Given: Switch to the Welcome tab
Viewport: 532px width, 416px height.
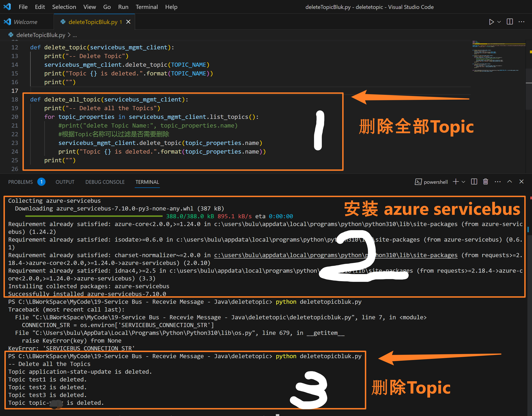Looking at the screenshot, I should (25, 22).
